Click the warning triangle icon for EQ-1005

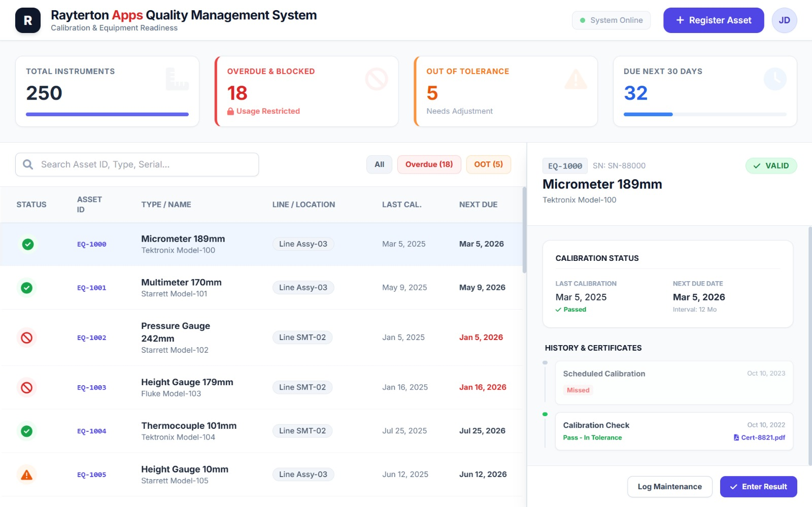click(26, 475)
